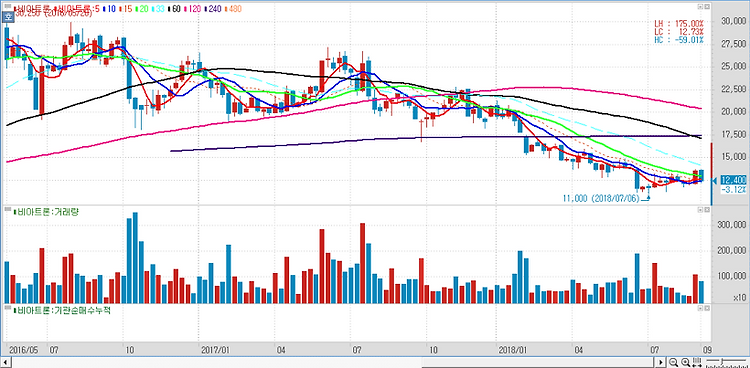This screenshot has height=368, width=750.
Task: Select the 5 moving average legend
Action: (x=96, y=9)
